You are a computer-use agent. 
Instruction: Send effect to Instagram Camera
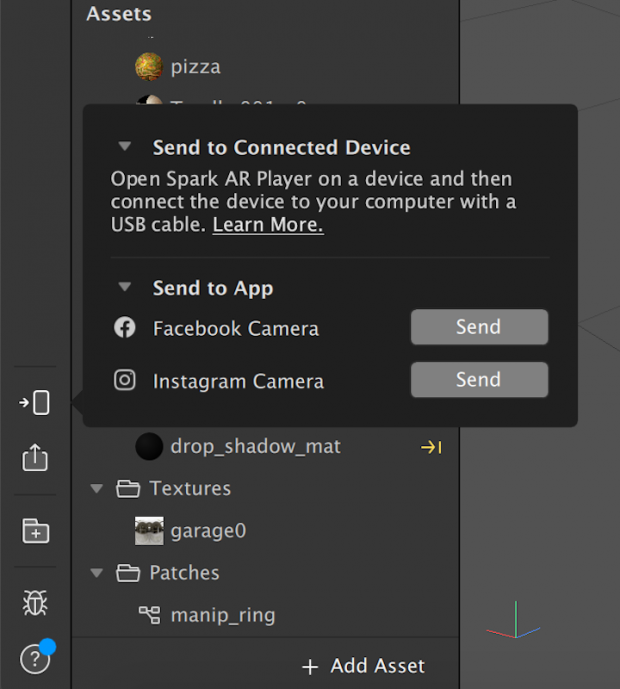pos(479,380)
